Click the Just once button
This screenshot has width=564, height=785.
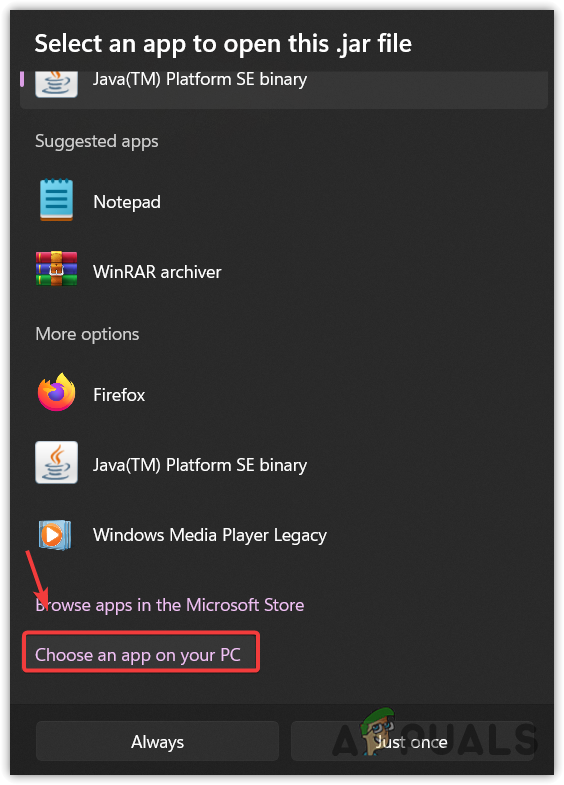pyautogui.click(x=411, y=741)
